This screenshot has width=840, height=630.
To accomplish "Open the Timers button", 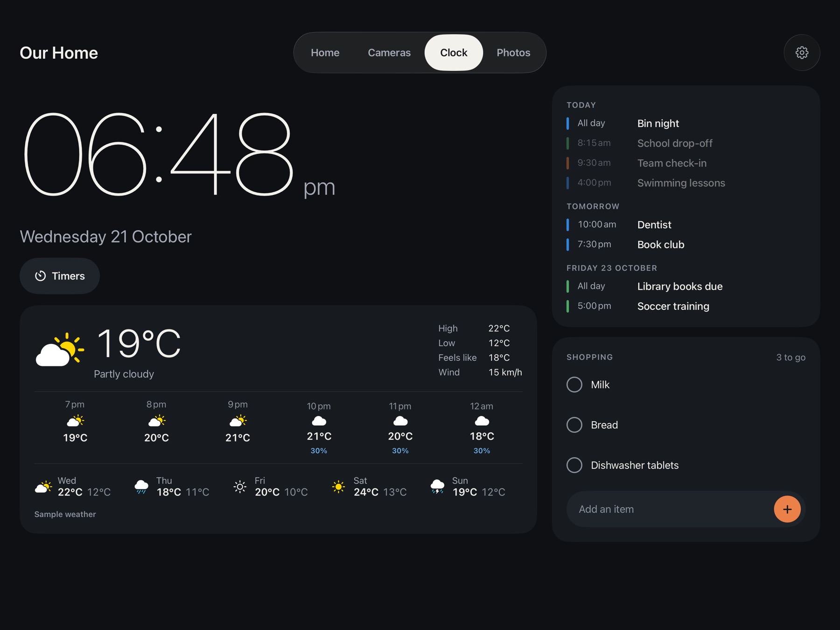I will click(x=60, y=276).
